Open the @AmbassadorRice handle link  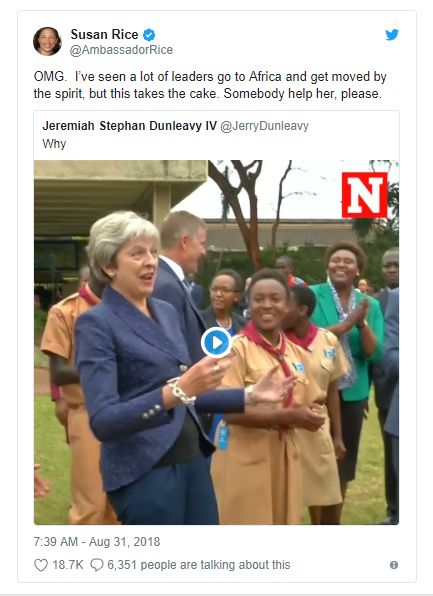click(x=121, y=50)
